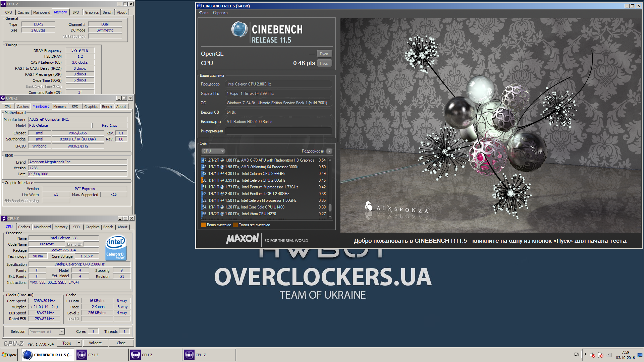Open the Справка menu in Cinebench
This screenshot has width=644, height=362.
pos(220,13)
